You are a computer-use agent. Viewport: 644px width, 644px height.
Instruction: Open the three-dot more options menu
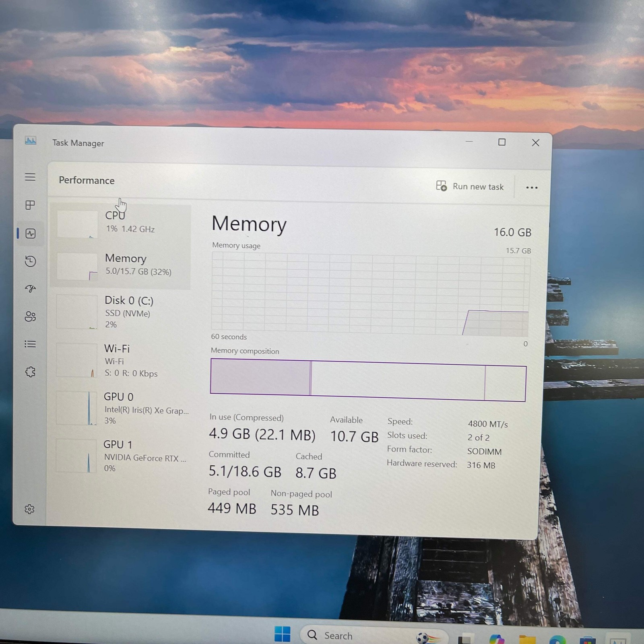coord(532,188)
